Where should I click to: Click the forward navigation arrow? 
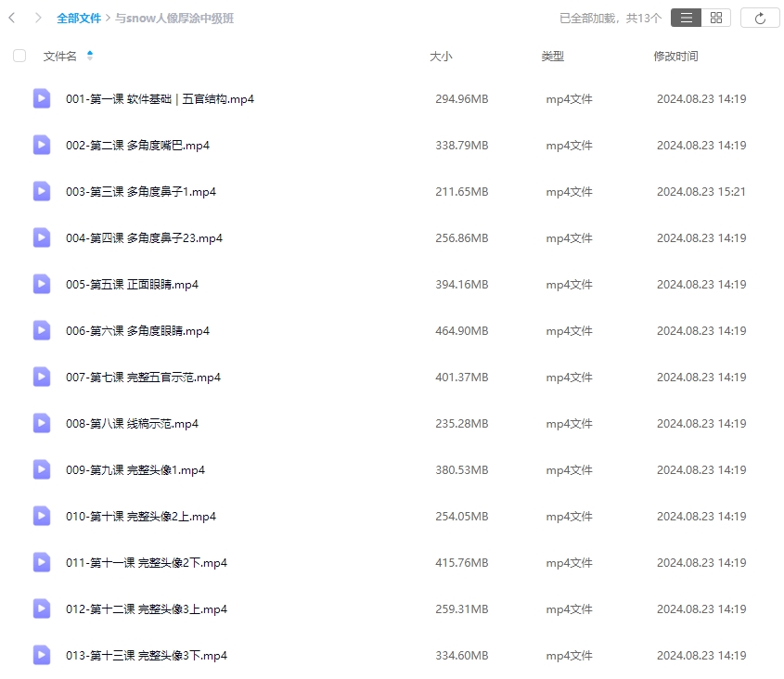(x=37, y=18)
